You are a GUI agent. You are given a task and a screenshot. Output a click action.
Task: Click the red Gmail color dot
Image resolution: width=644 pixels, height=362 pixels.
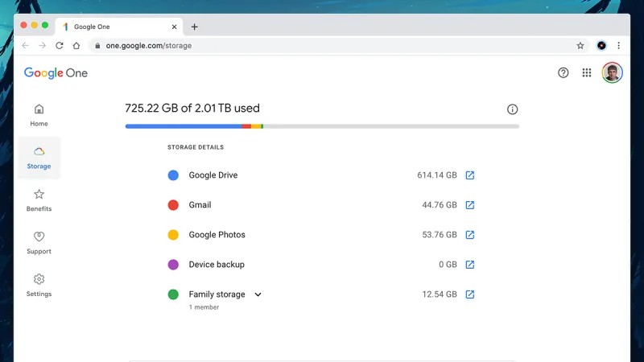pyautogui.click(x=173, y=205)
